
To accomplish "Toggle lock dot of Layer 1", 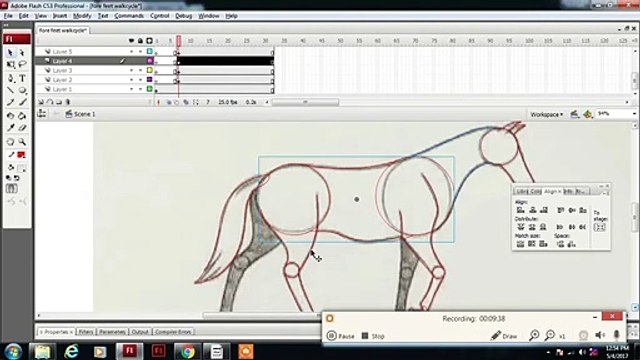I will point(140,89).
